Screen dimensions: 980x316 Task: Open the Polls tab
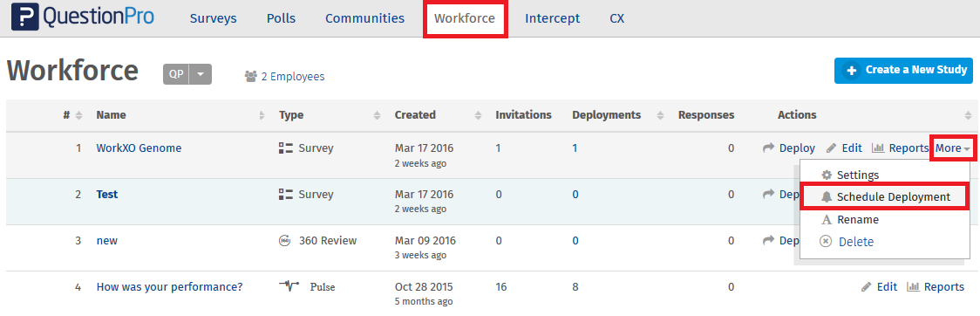281,18
